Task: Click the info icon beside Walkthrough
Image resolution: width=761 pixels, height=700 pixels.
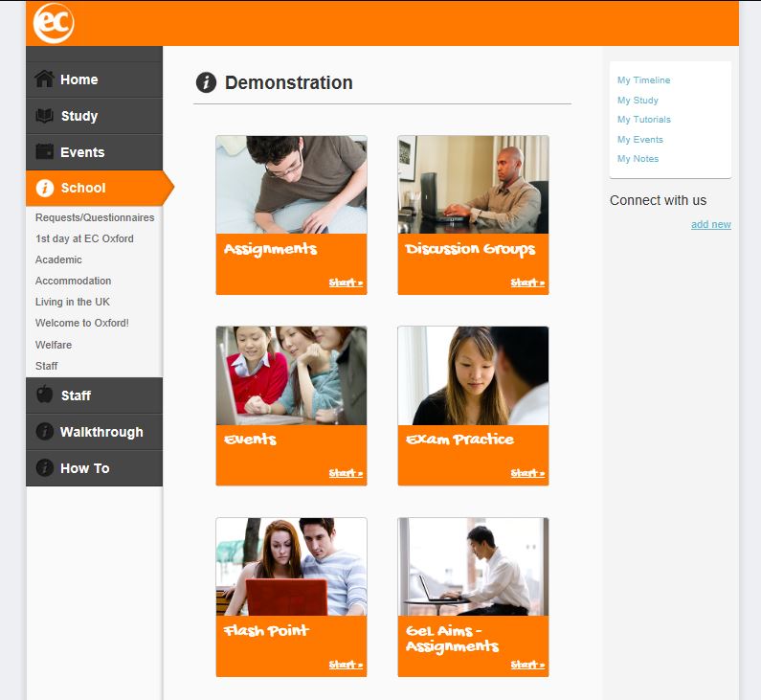Action: [x=45, y=431]
